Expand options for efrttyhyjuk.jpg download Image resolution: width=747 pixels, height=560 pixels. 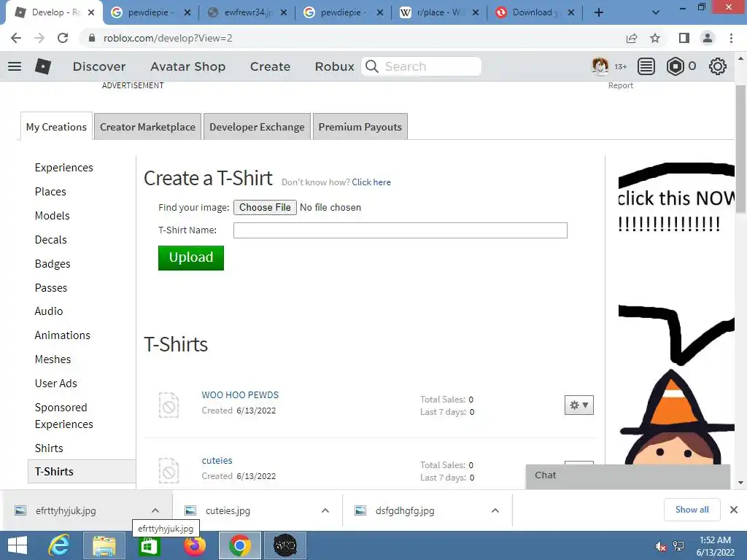point(155,510)
